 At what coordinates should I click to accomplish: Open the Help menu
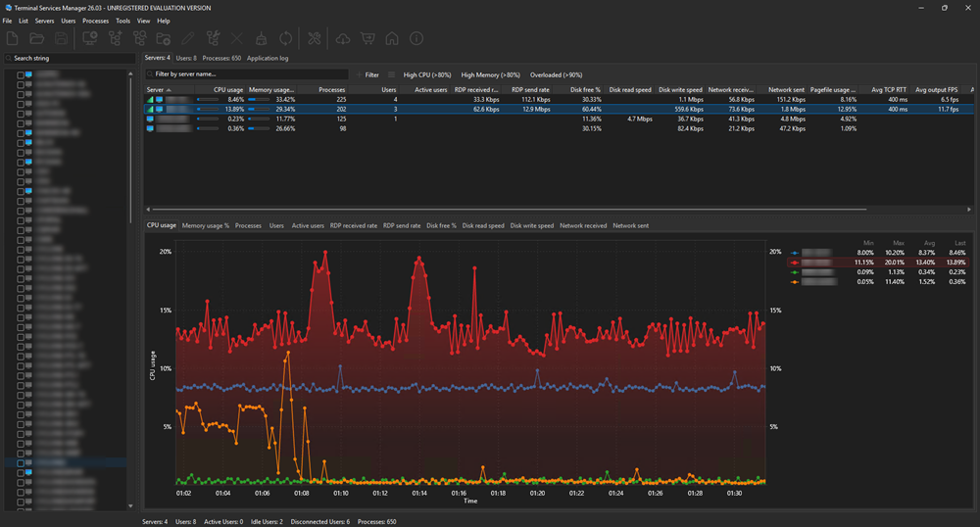[x=163, y=21]
